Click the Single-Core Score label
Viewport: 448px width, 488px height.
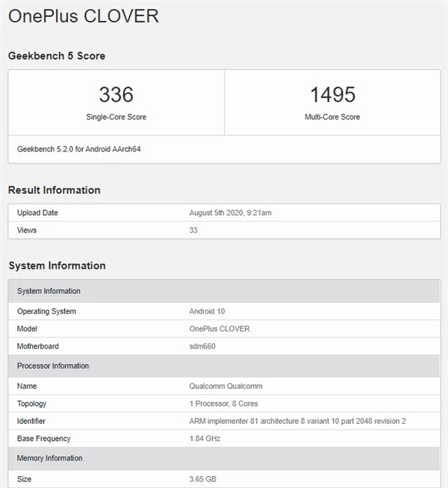116,117
